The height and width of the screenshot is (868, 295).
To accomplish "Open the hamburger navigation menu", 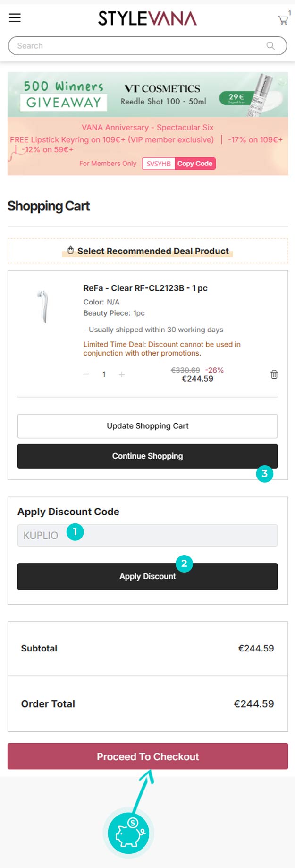I will tap(15, 18).
